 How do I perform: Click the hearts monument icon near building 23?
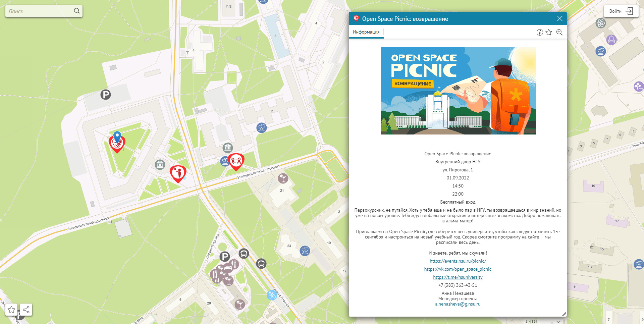tap(305, 251)
